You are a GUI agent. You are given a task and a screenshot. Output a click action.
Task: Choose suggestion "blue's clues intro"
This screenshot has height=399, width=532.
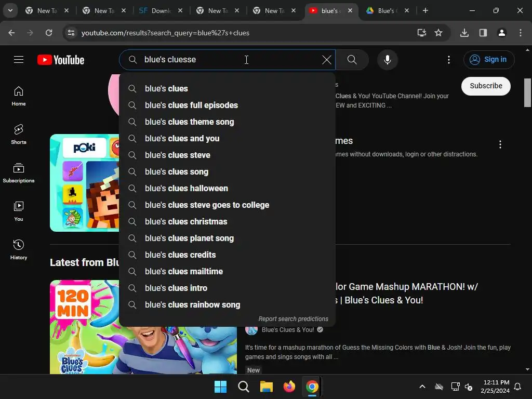(228, 288)
